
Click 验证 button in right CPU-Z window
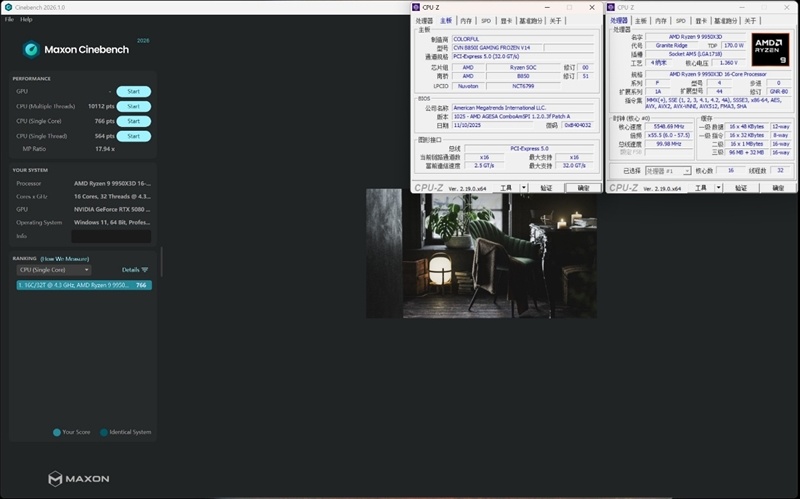pos(741,188)
